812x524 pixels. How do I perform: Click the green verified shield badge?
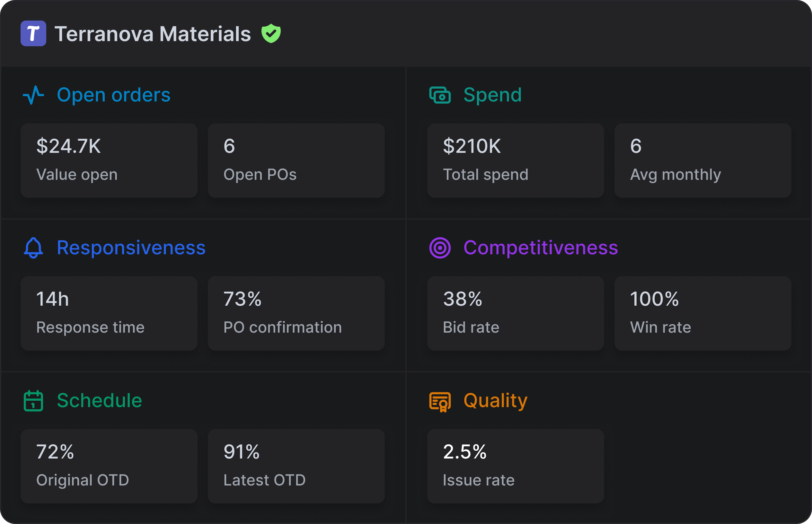[x=271, y=33]
